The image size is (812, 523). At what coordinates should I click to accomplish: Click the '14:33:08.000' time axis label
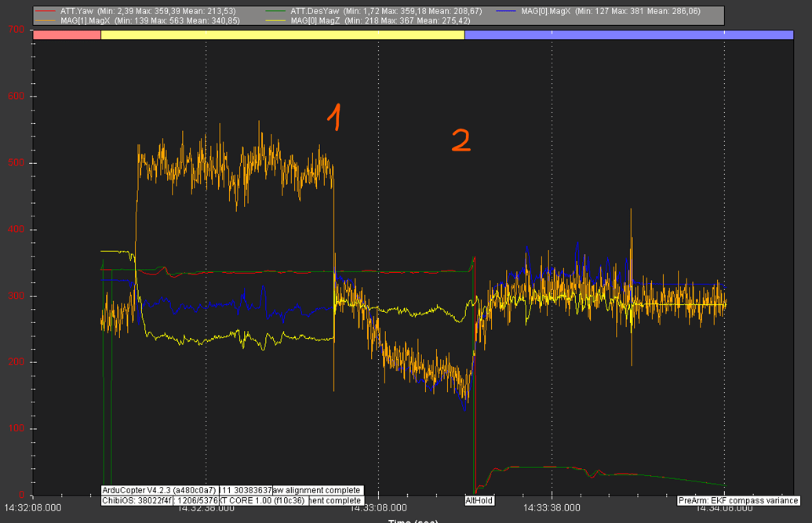pos(380,509)
